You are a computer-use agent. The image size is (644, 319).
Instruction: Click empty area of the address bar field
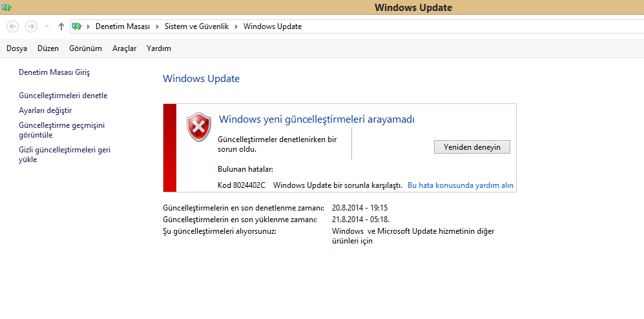point(472,26)
